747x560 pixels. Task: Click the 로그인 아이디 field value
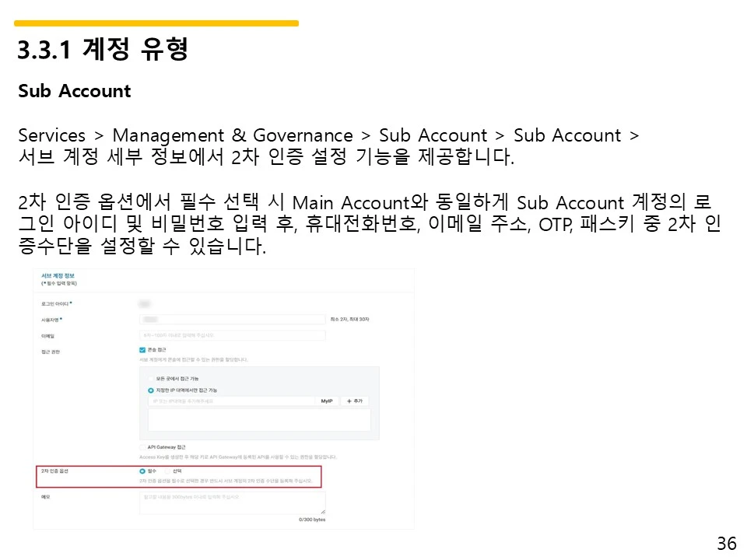[145, 303]
